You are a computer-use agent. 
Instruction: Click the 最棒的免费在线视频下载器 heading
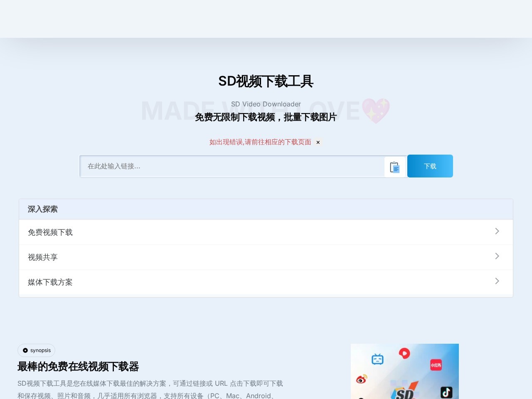coord(78,367)
